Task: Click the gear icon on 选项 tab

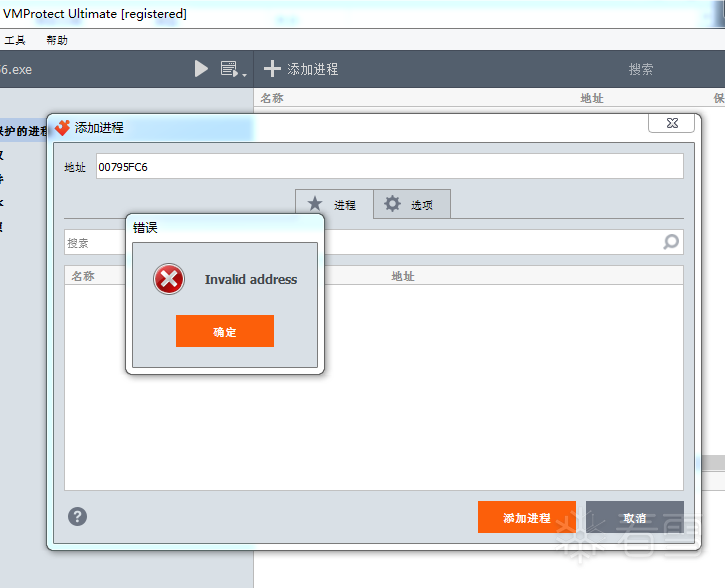Action: [392, 203]
